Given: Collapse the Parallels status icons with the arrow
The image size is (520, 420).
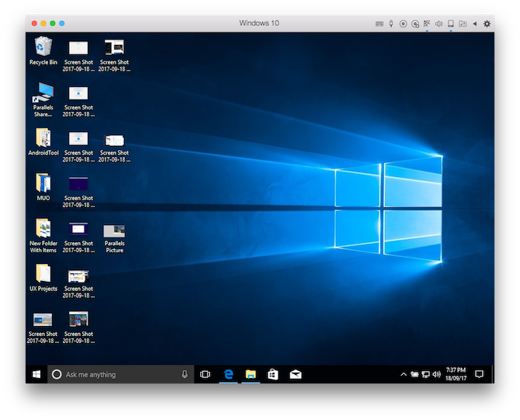Looking at the screenshot, I should pos(475,23).
